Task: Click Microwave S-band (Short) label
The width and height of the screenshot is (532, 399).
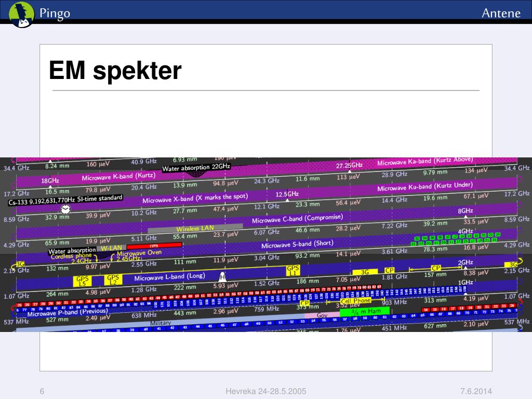Action: pos(297,244)
